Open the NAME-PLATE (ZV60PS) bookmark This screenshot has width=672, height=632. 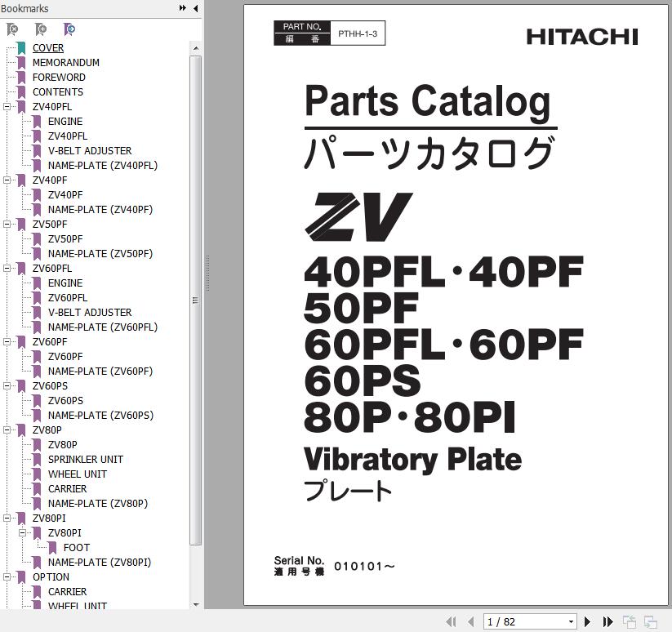click(x=100, y=415)
